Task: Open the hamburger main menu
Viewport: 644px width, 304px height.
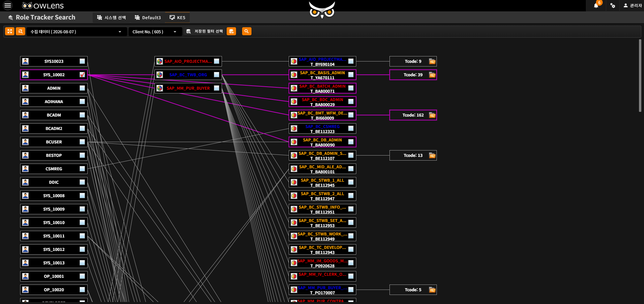Action: (x=7, y=5)
